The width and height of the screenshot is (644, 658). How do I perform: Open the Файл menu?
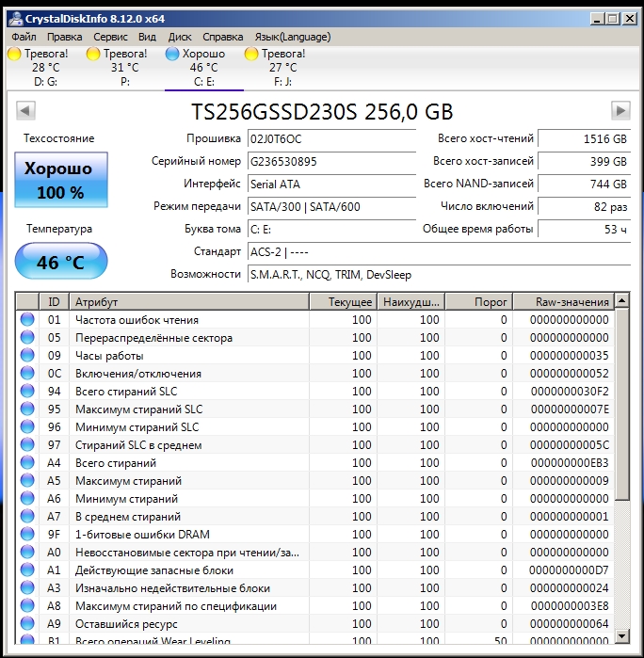click(24, 37)
